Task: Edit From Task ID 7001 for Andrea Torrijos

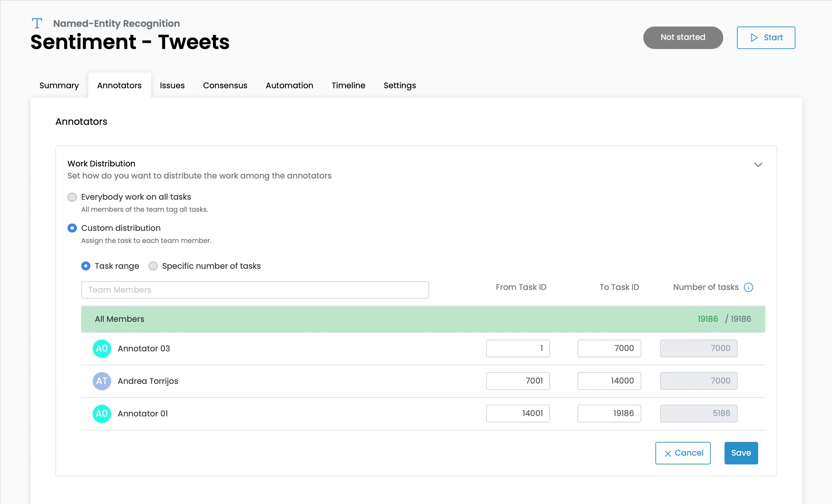Action: click(x=518, y=381)
